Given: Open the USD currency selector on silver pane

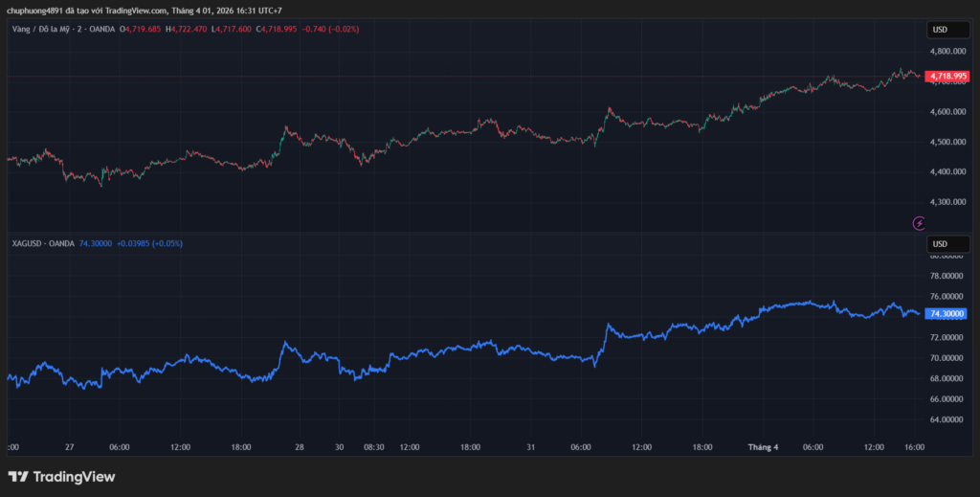Looking at the screenshot, I should click(x=940, y=244).
